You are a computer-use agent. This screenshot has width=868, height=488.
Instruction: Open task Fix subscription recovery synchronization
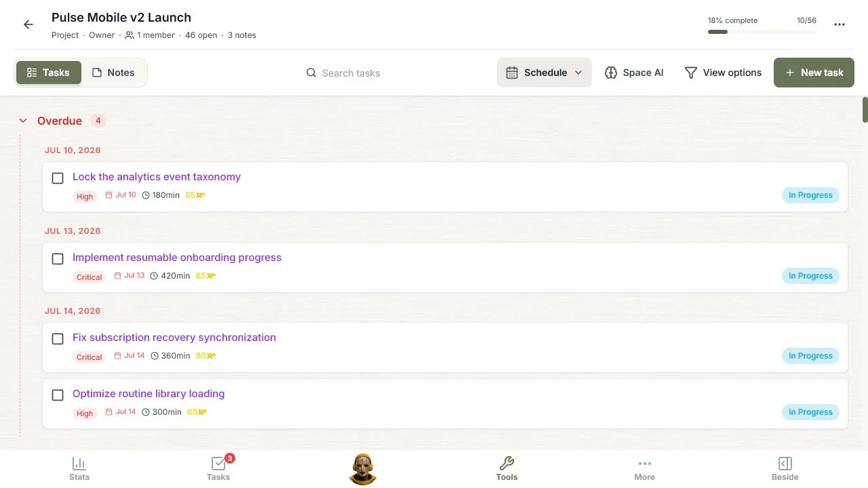point(174,338)
